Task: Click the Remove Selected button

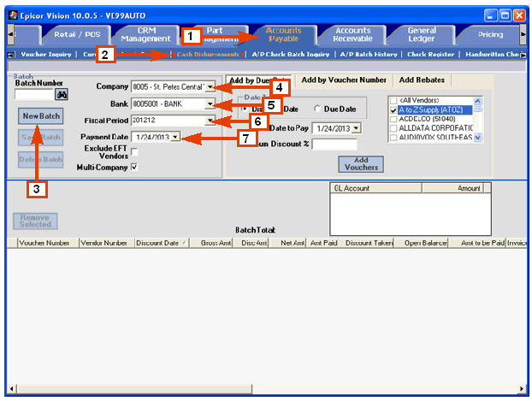Action: point(35,221)
